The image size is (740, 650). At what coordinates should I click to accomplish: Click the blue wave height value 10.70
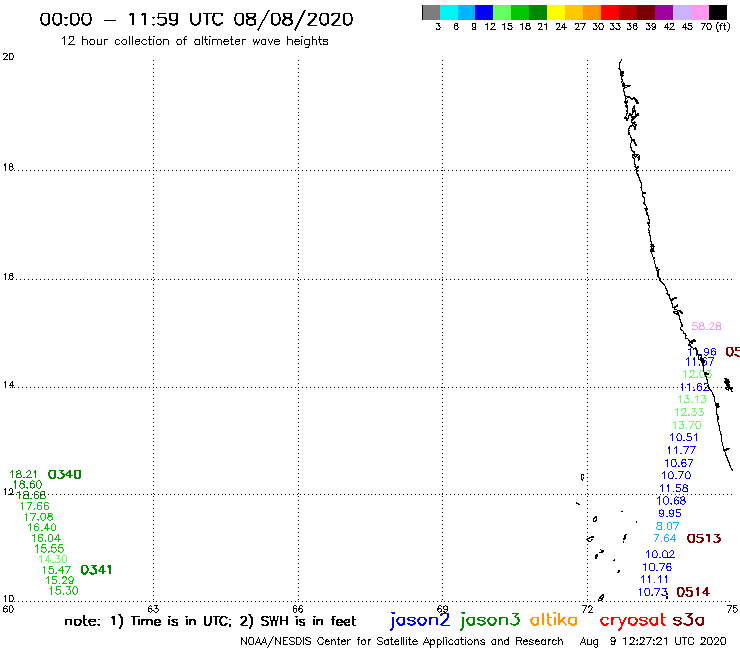(676, 475)
